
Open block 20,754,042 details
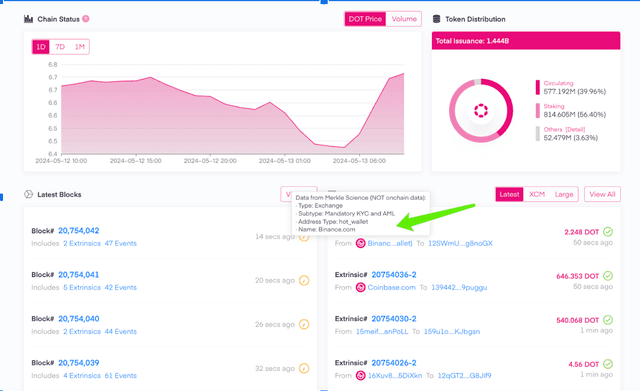[79, 231]
